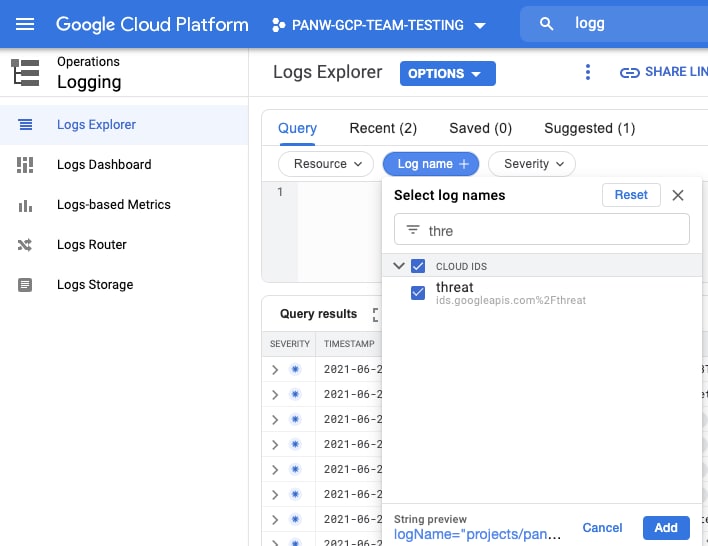The height and width of the screenshot is (546, 708).
Task: Open the Log name filter dropdown
Action: (431, 163)
